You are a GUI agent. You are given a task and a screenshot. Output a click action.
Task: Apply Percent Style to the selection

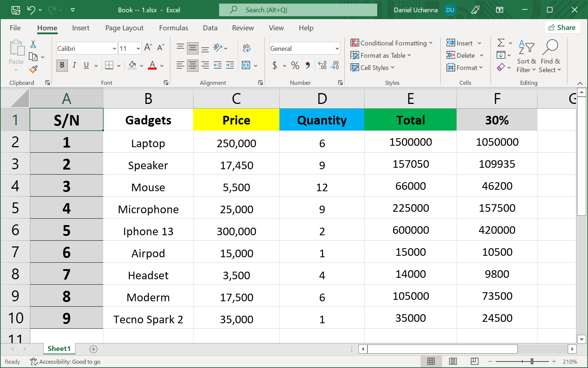(295, 65)
